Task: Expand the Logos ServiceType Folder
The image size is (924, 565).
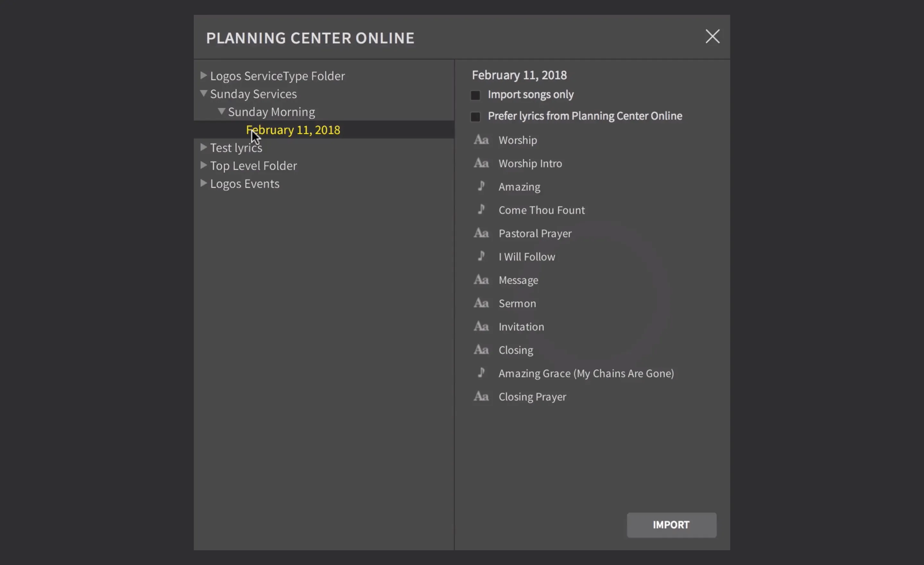Action: pos(204,75)
